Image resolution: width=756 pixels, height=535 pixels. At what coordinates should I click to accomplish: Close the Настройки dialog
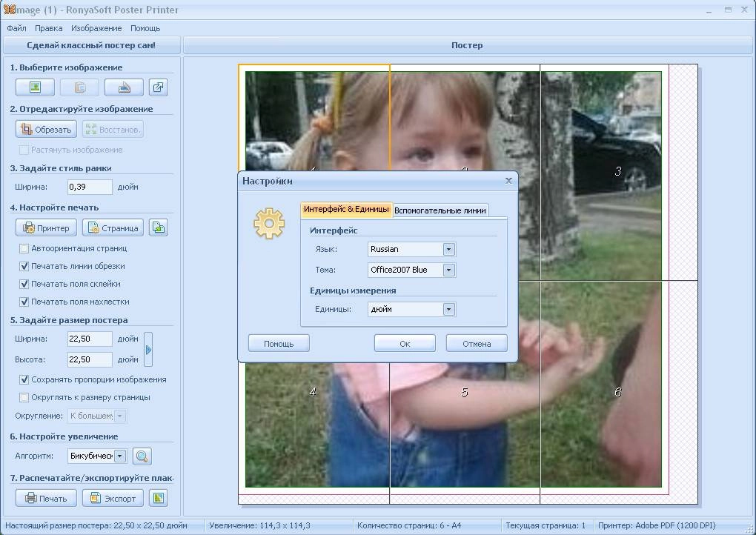(x=508, y=181)
